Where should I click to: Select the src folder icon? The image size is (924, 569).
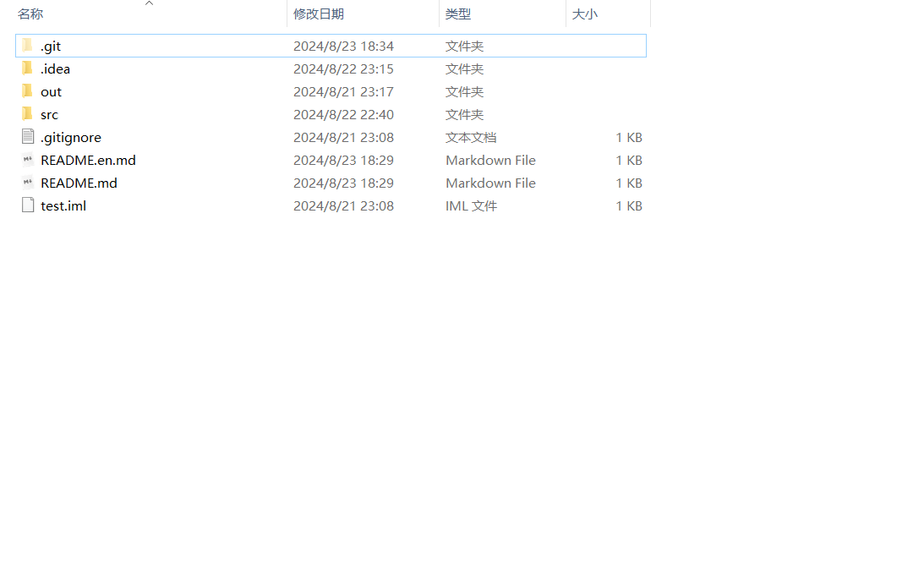27,114
